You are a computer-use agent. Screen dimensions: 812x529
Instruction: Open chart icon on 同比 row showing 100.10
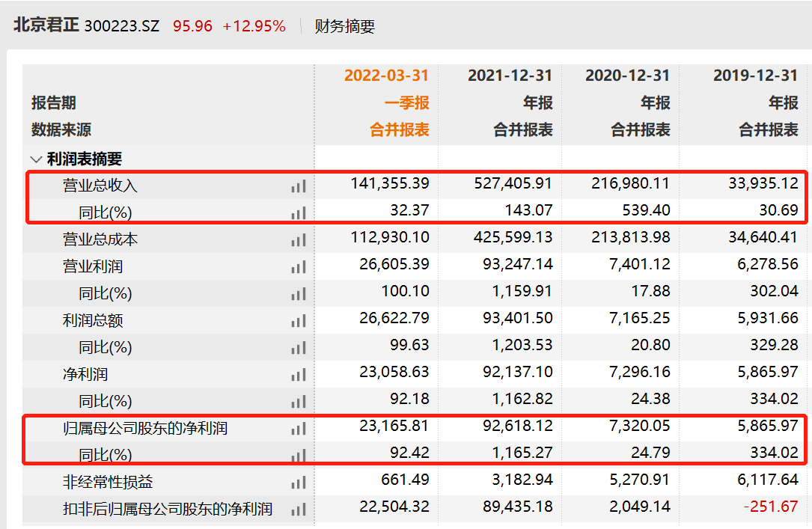[x=299, y=294]
